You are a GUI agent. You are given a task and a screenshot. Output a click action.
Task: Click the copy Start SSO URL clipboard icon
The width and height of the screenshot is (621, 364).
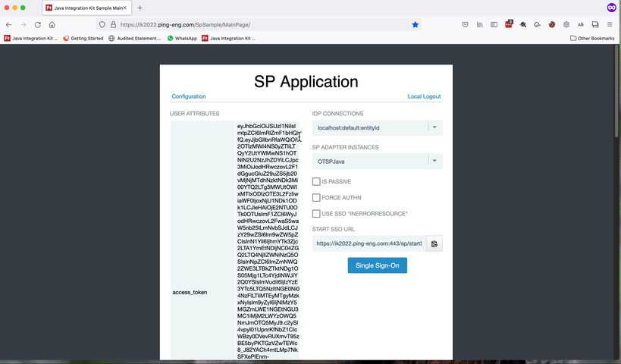click(x=434, y=243)
